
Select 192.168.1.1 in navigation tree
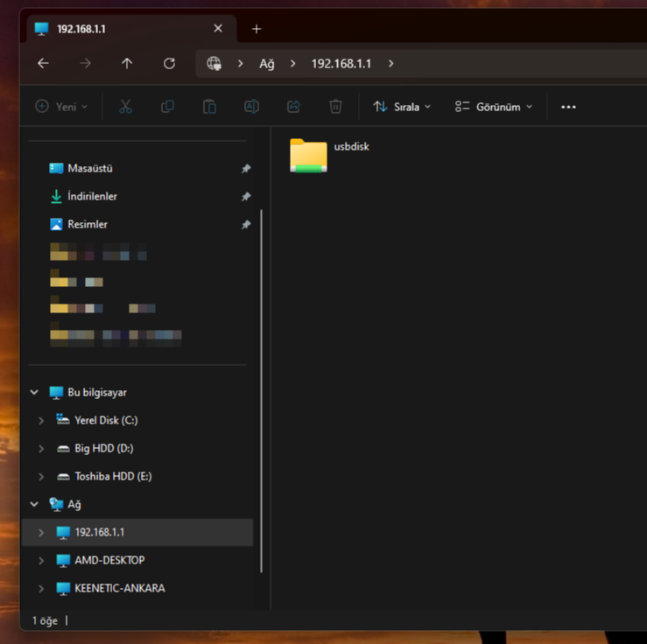[137, 532]
